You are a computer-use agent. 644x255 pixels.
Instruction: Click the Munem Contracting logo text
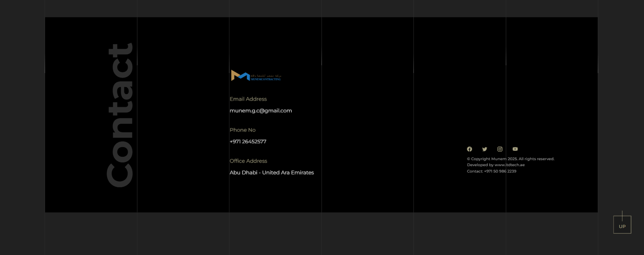pyautogui.click(x=266, y=79)
